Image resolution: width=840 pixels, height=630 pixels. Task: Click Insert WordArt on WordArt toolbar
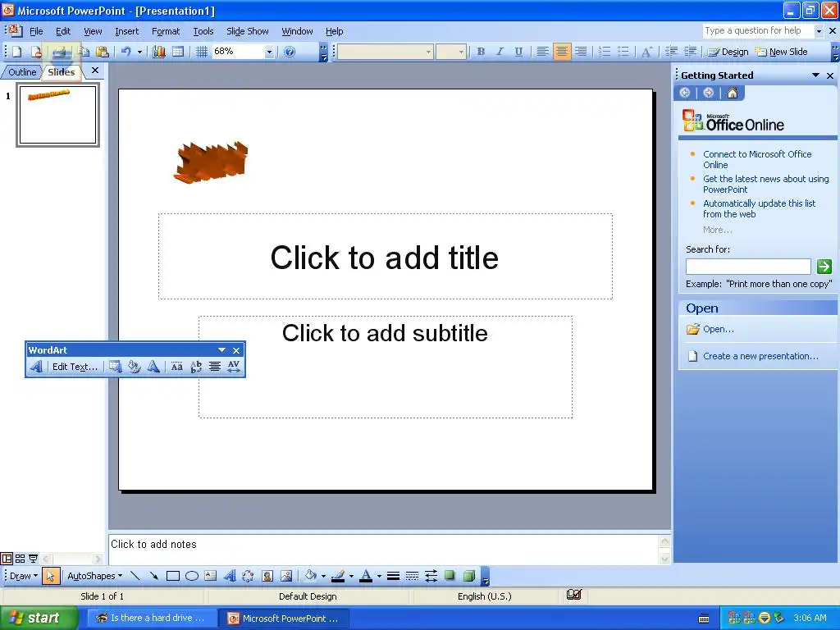36,367
